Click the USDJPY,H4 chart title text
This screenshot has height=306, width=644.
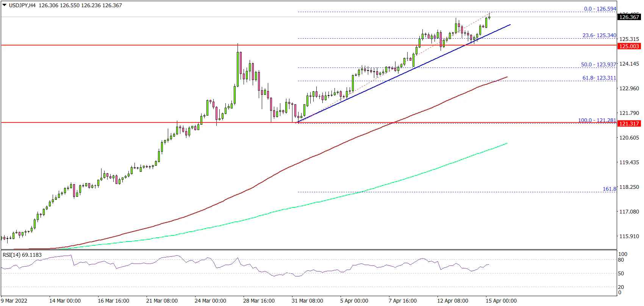[22, 5]
